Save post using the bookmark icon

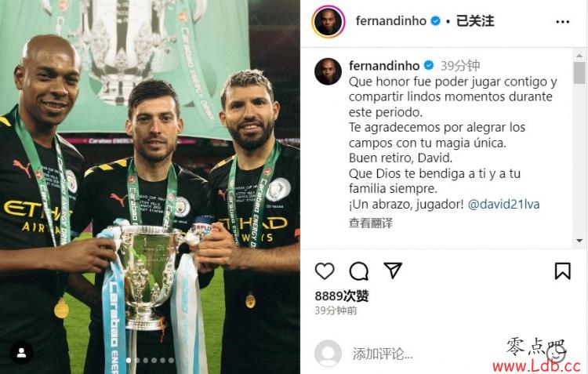coord(562,271)
